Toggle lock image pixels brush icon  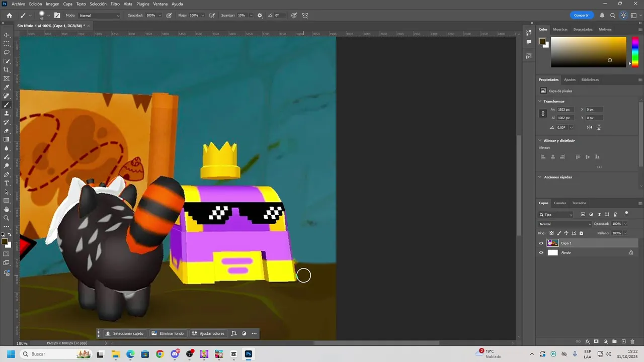coord(559,233)
